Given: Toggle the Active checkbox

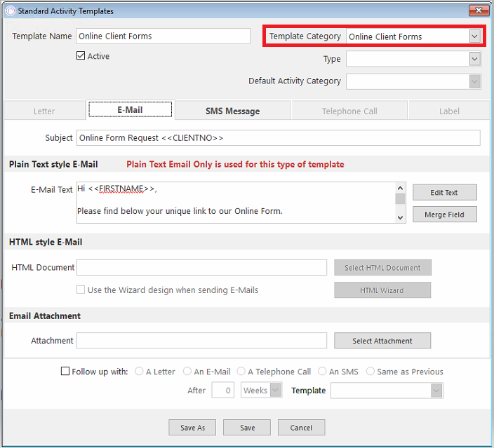Looking at the screenshot, I should 81,55.
